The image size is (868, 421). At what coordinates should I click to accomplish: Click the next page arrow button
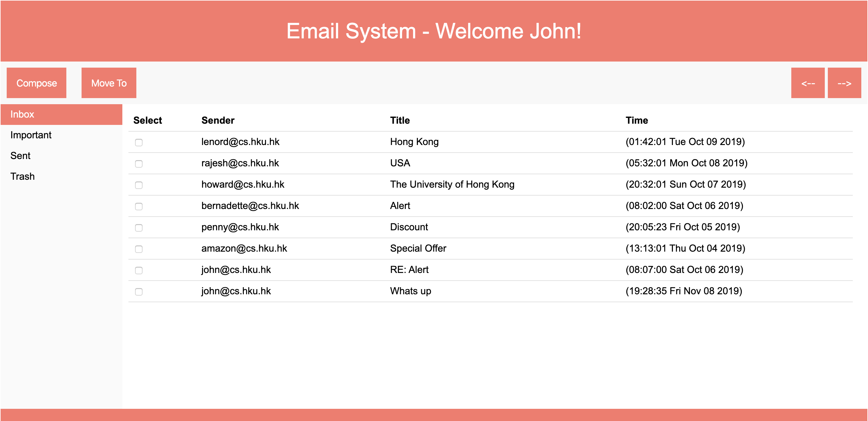click(844, 83)
